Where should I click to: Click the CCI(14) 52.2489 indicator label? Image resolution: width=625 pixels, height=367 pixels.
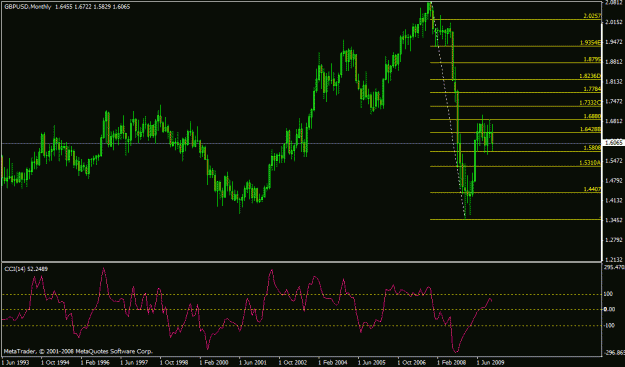pos(26,269)
